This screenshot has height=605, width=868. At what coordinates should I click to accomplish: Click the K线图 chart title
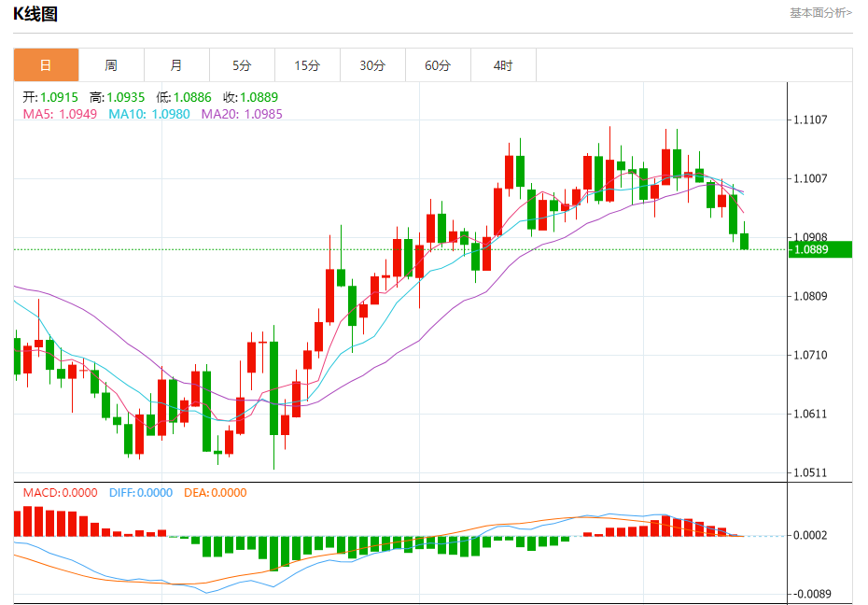click(x=35, y=14)
